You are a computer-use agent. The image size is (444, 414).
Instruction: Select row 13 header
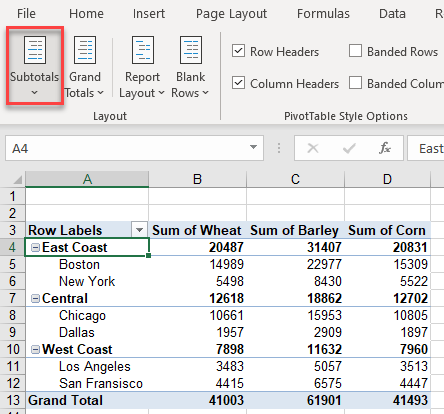tap(13, 400)
